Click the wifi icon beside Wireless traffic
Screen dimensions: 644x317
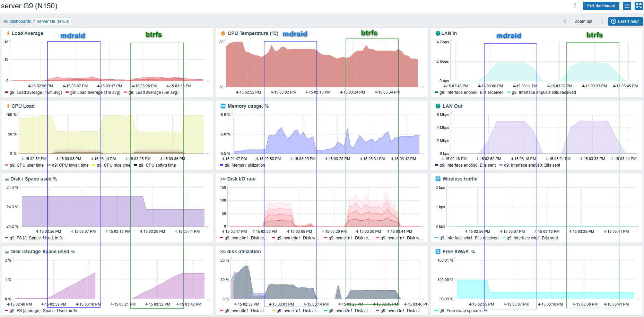tap(438, 179)
